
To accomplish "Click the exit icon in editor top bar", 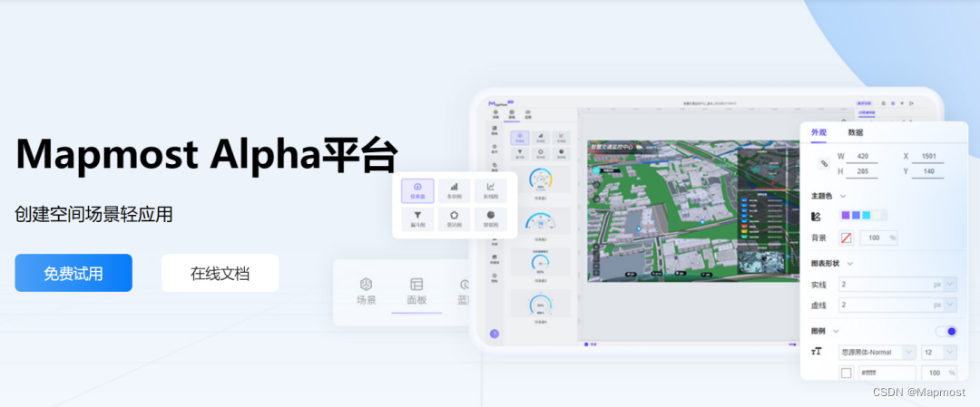I will 911,103.
